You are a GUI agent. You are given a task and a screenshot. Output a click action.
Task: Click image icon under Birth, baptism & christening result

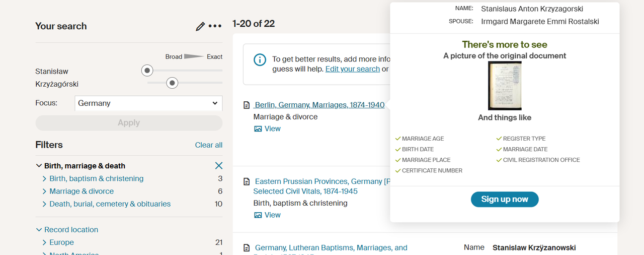coord(258,215)
